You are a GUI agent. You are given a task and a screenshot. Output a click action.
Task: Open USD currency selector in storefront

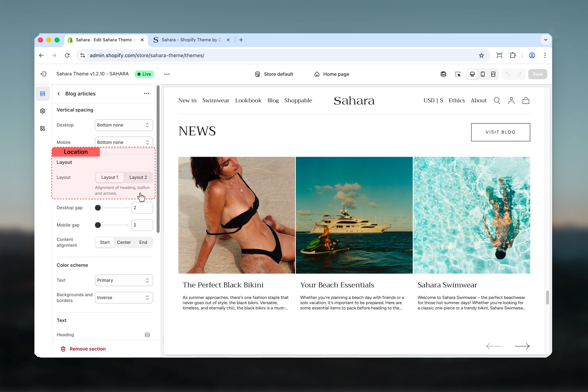pyautogui.click(x=433, y=100)
